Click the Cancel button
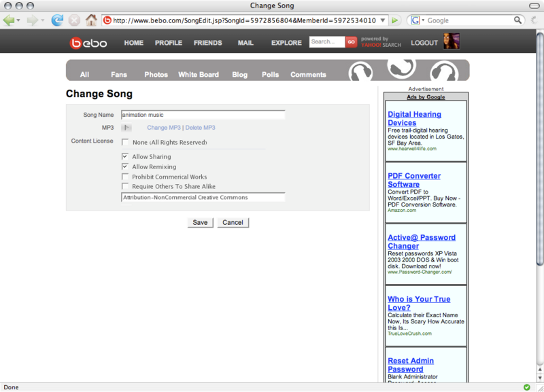This screenshot has width=544, height=392. coord(233,222)
